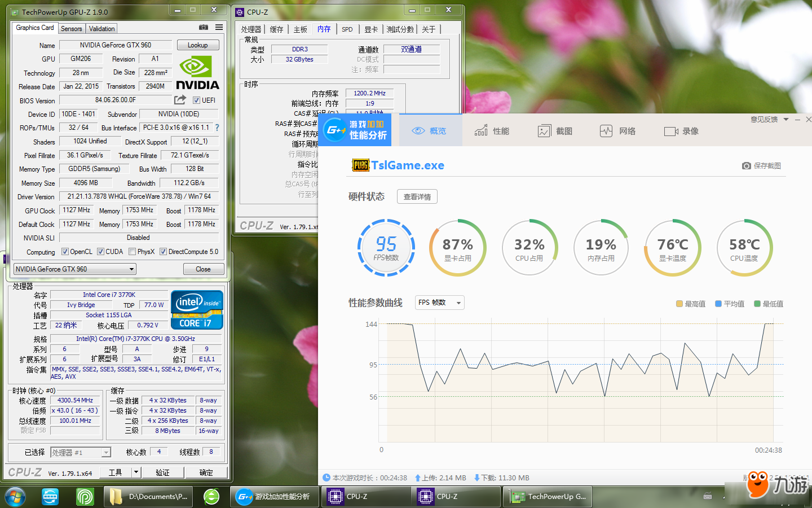Open the 网络 network section
812x508 pixels.
click(617, 131)
